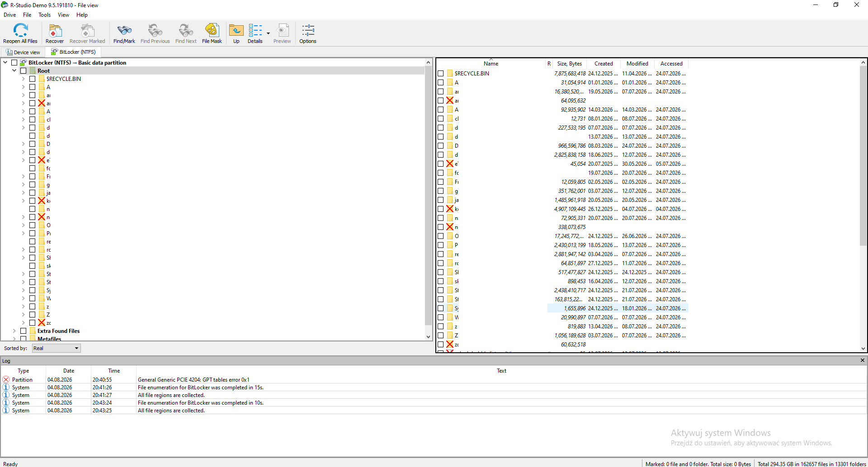Open the Sorted by Real dropdown

(x=56, y=348)
